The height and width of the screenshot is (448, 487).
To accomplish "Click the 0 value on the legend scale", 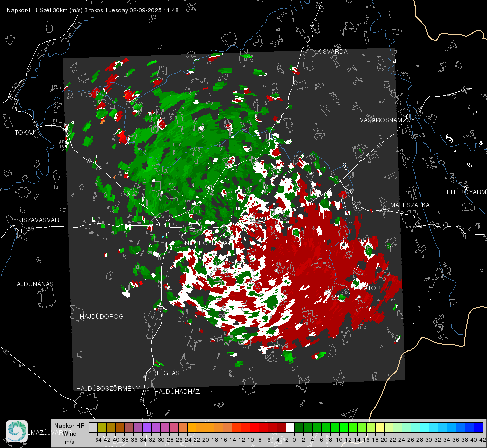I will (x=294, y=440).
